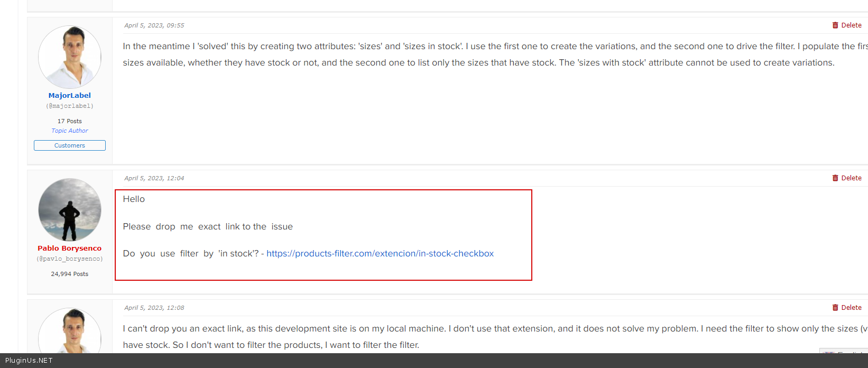Screen dimensions: 868x368
Task: Click the trash icon on the 12:08 post
Action: coord(835,308)
